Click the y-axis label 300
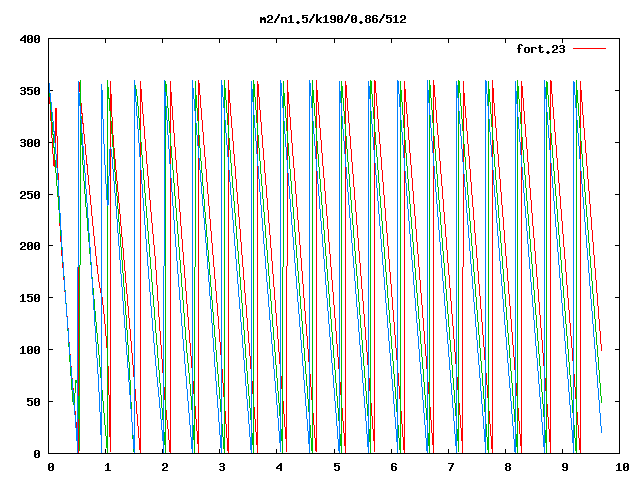Screen dimensions: 640x480 coord(30,143)
